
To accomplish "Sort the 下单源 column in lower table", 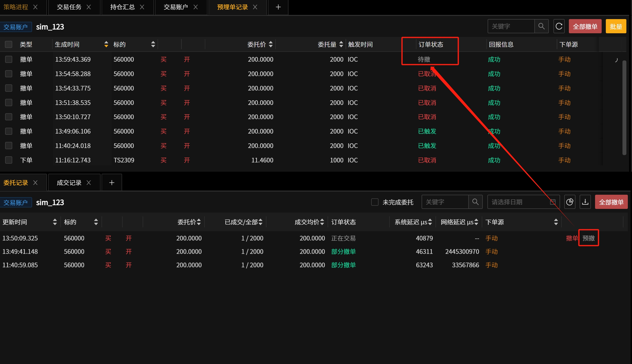I will [556, 222].
